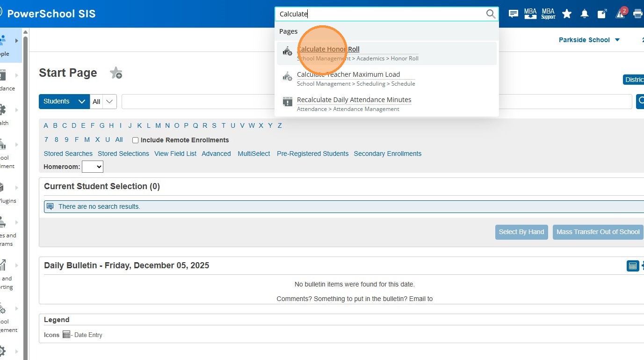Open the Stored Selections link
644x360 pixels.
123,154
